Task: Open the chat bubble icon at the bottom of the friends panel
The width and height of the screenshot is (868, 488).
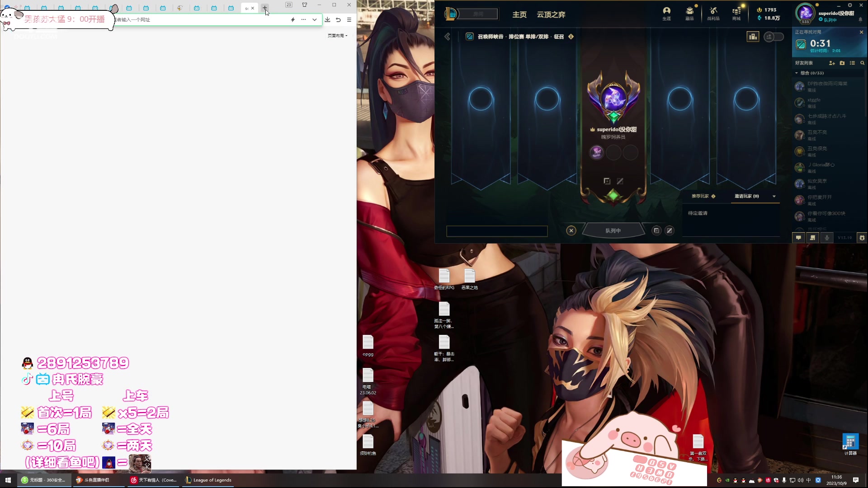Action: [x=798, y=238]
